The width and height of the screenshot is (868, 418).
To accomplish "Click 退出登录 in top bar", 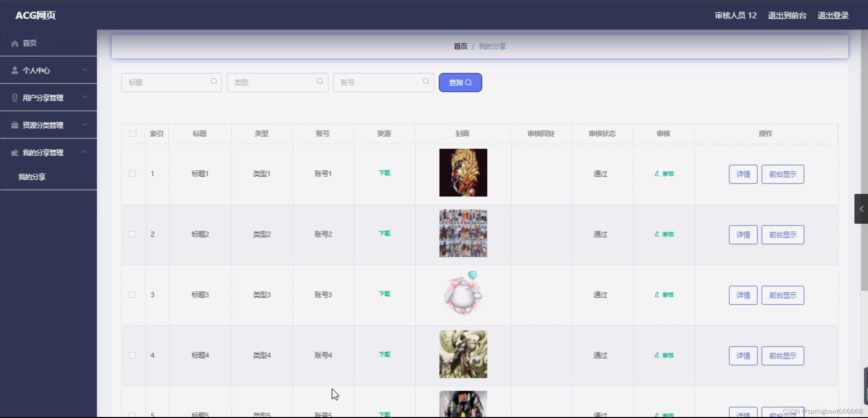I will pyautogui.click(x=833, y=15).
